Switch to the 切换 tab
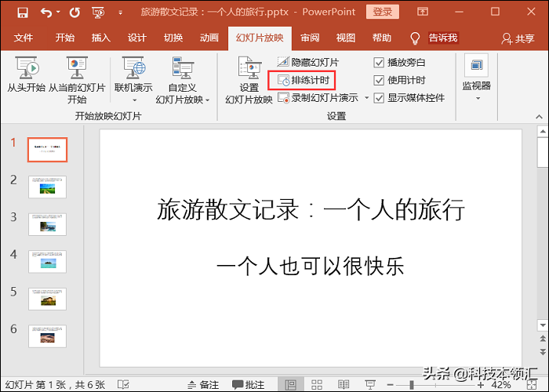This screenshot has width=549, height=392. [173, 38]
